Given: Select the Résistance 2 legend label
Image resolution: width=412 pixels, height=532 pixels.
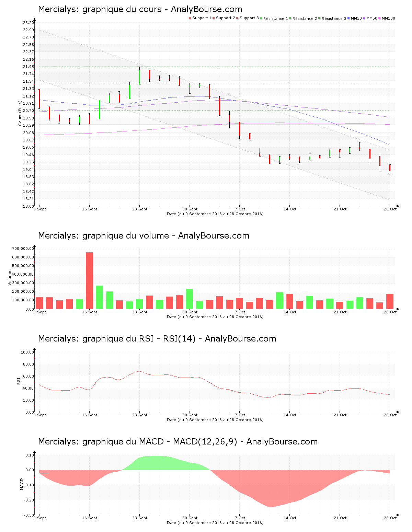Looking at the screenshot, I should point(305,19).
